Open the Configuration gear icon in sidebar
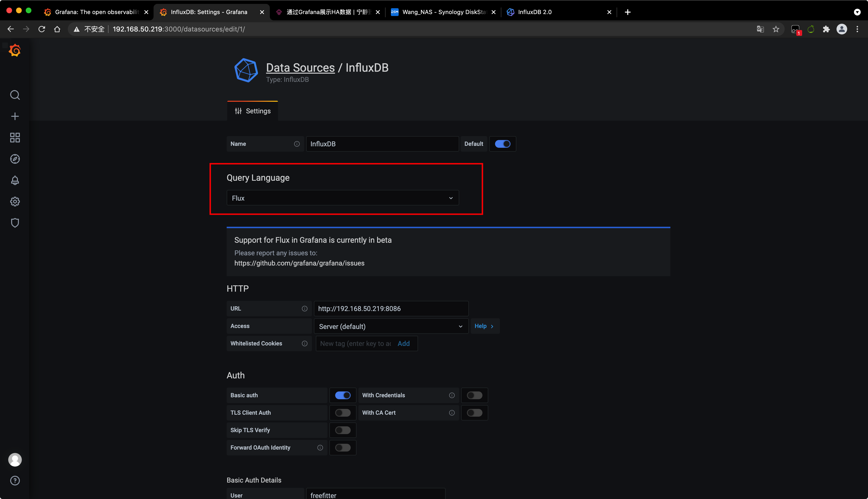Viewport: 868px width, 499px height. click(x=15, y=202)
